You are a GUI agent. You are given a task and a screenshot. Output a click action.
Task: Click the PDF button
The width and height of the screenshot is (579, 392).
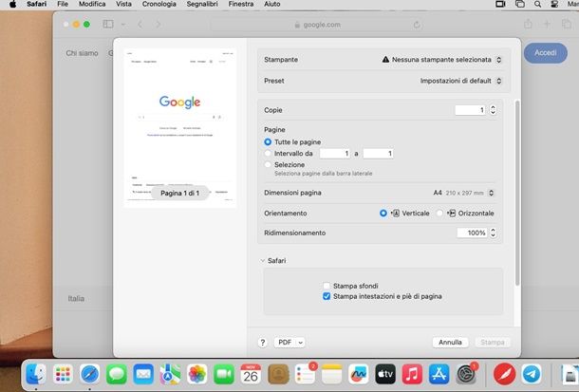pos(285,343)
